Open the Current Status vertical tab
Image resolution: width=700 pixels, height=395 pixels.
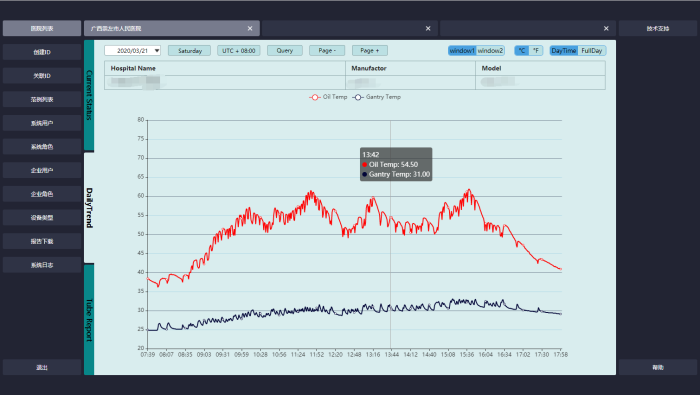[x=89, y=95]
